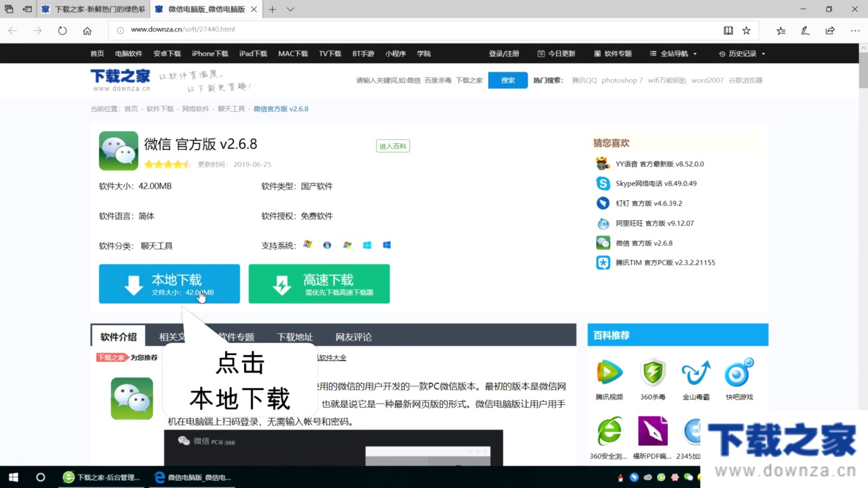Click the green 高速下载 button
The height and width of the screenshot is (488, 868).
pos(319,284)
